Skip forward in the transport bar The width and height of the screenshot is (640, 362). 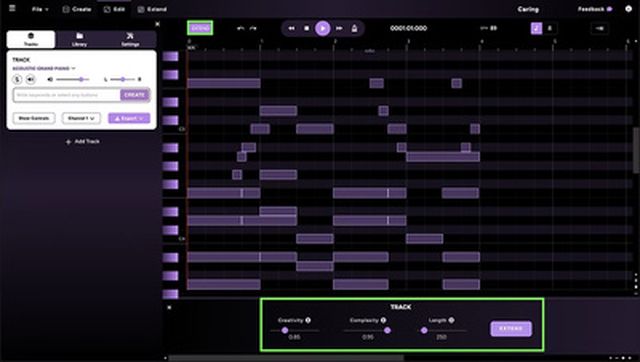[339, 28]
